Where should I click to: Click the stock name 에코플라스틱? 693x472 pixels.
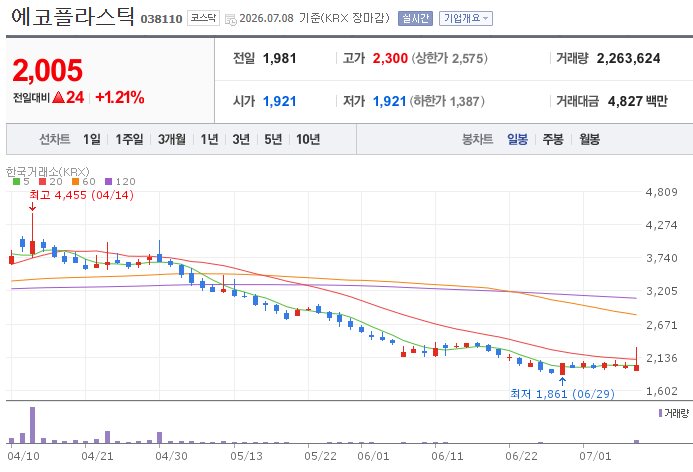pos(73,17)
